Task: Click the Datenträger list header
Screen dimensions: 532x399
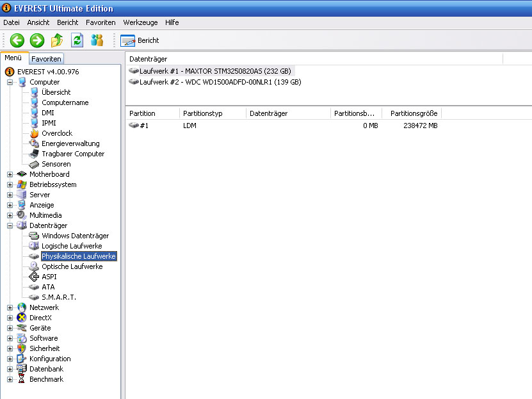Action: point(314,59)
